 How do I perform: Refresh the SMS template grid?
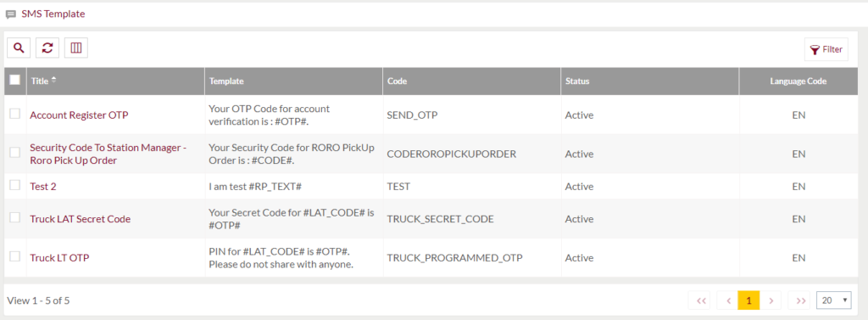(x=47, y=48)
